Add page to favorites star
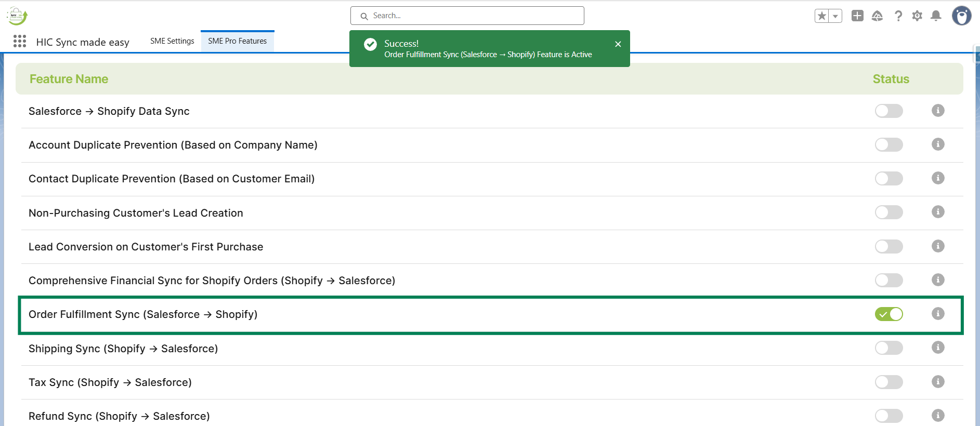The image size is (980, 426). 822,16
